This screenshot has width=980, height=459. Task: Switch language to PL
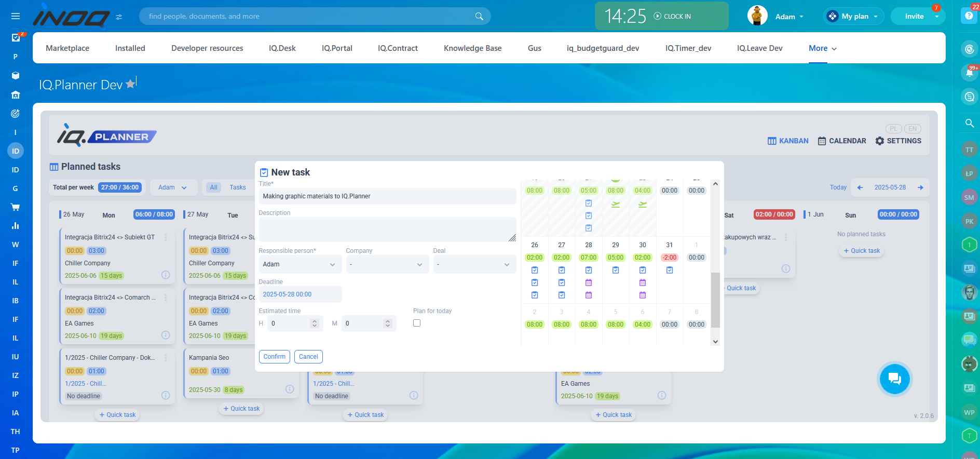893,129
